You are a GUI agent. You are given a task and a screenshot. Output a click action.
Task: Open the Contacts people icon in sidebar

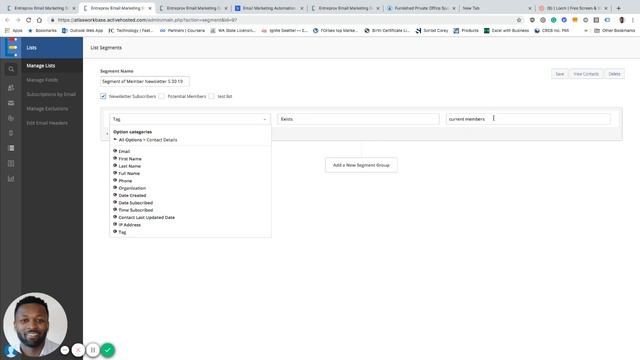pyautogui.click(x=11, y=88)
